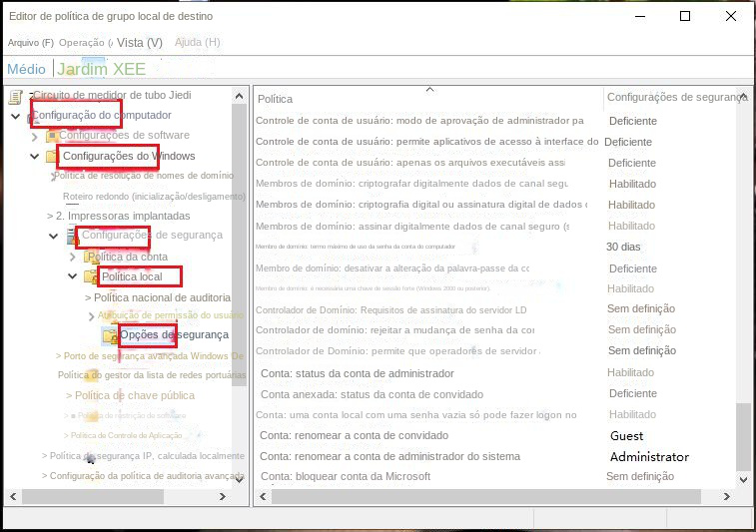This screenshot has width=756, height=532.
Task: Click policy list scroll right arrow
Action: pyautogui.click(x=727, y=496)
